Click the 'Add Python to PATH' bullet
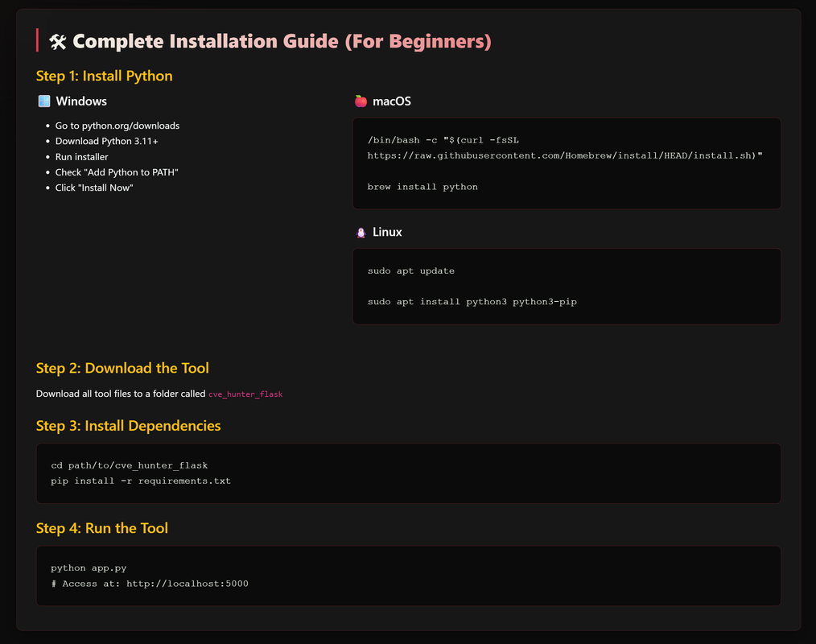Screen dimensions: 816x644 (117, 172)
